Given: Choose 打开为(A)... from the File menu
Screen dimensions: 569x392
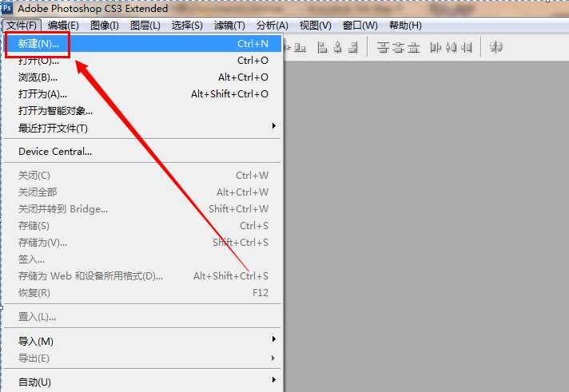Looking at the screenshot, I should (143, 94).
